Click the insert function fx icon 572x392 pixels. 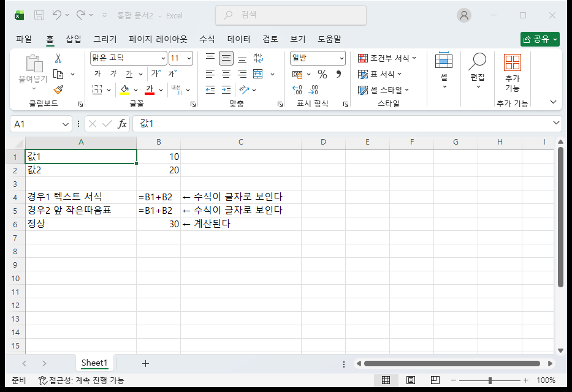122,124
